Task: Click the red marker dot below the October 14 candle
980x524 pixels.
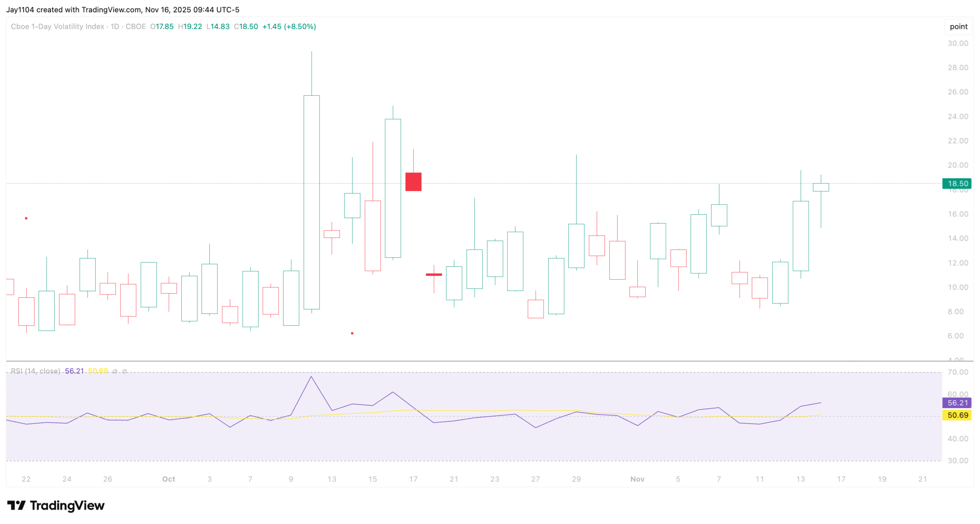Action: point(352,334)
